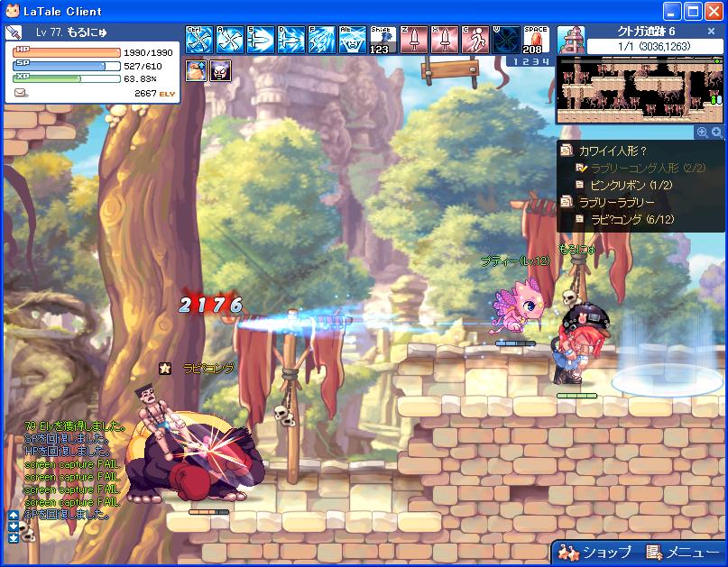Image resolution: width=728 pixels, height=567 pixels.
Task: Click the dark V key skill slot
Action: tap(505, 40)
